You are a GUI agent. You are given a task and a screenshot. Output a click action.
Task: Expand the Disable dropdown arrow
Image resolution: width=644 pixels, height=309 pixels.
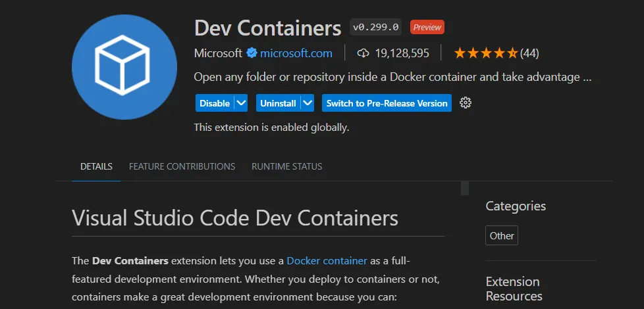(241, 103)
